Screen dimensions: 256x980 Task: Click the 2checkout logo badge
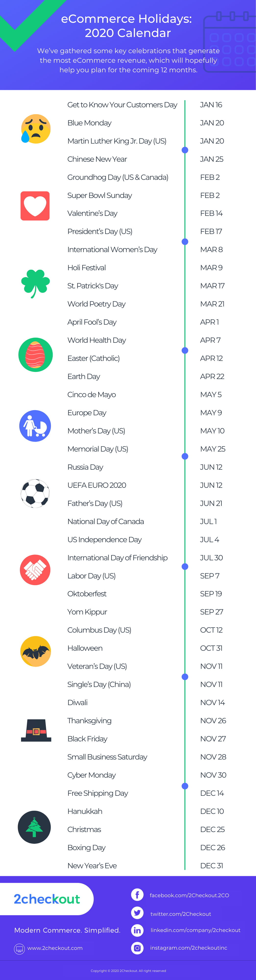(x=46, y=899)
